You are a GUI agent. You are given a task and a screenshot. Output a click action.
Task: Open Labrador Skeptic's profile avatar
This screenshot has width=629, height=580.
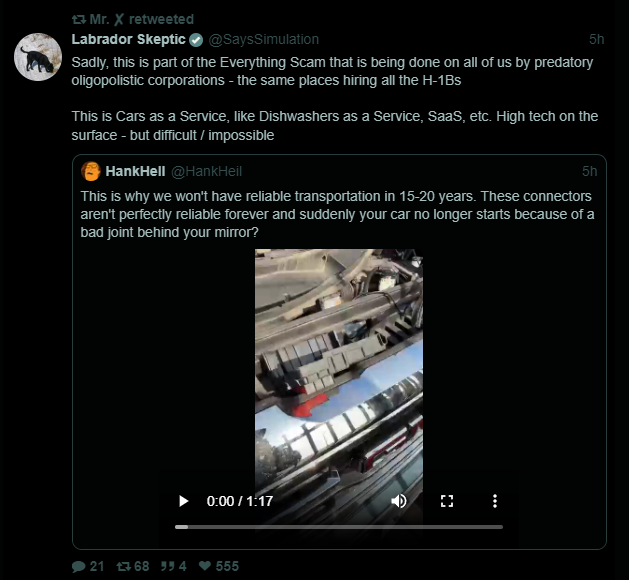pos(38,57)
